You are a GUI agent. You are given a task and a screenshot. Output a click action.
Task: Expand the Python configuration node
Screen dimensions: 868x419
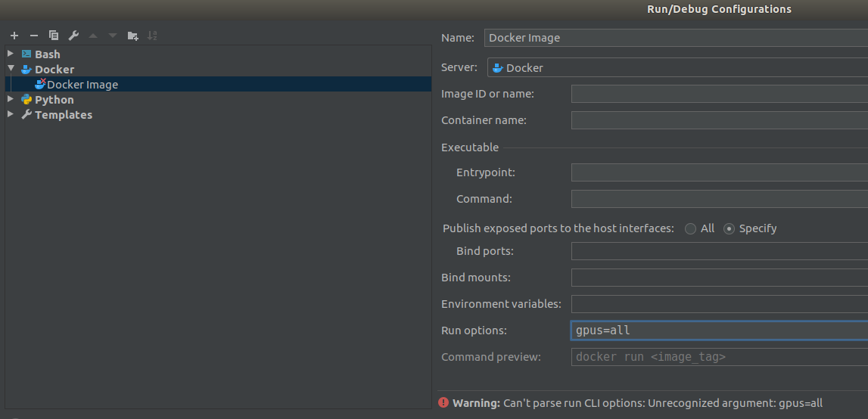pyautogui.click(x=11, y=99)
